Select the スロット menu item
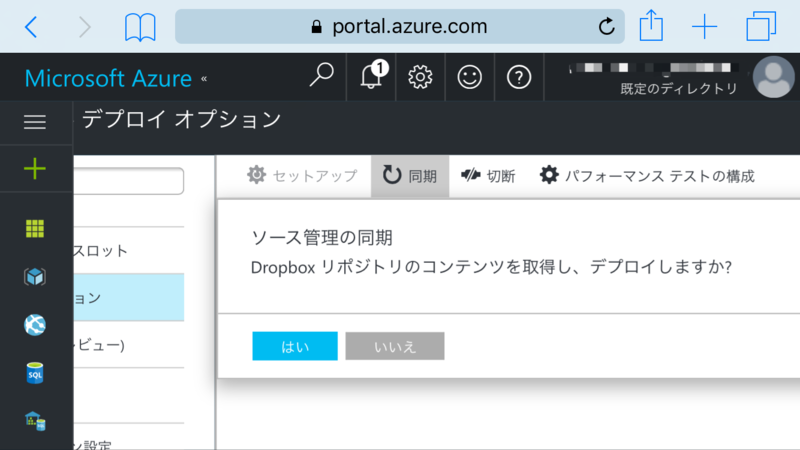Screen dimensions: 800x450 (129, 251)
